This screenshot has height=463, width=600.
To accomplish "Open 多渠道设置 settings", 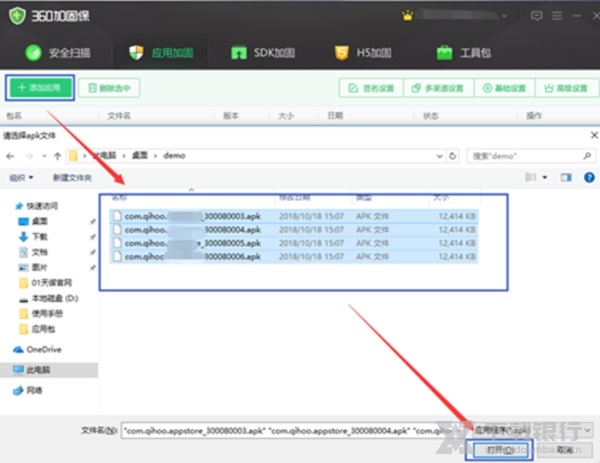I will pyautogui.click(x=439, y=88).
